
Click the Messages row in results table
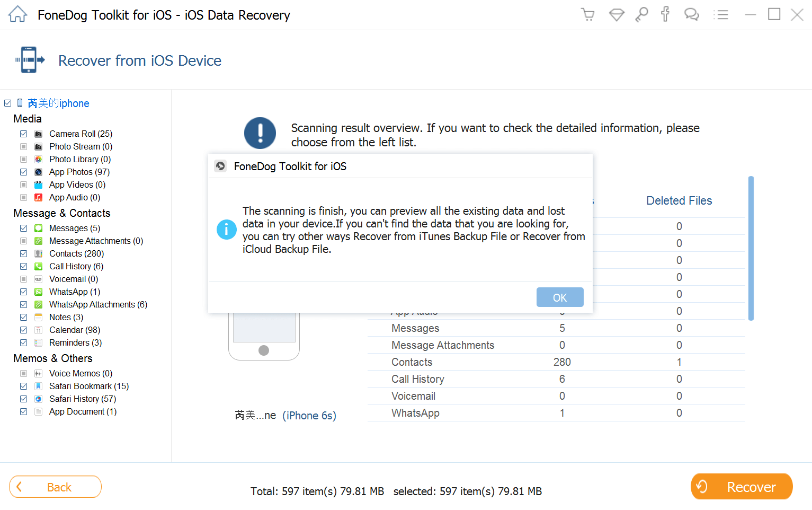coord(556,328)
